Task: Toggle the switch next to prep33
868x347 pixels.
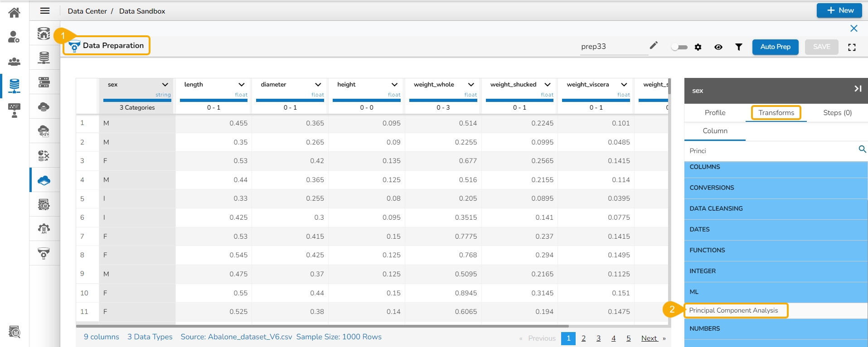Action: pyautogui.click(x=679, y=47)
